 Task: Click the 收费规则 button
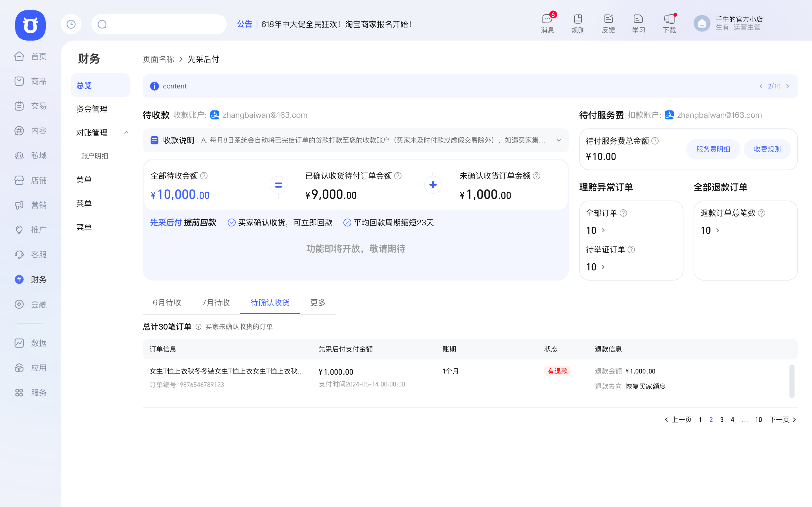(767, 149)
